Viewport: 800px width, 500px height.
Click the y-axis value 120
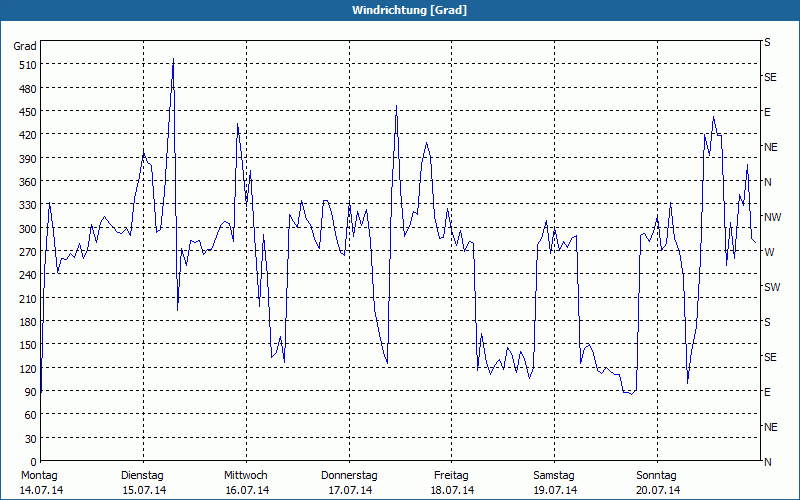[x=28, y=369]
